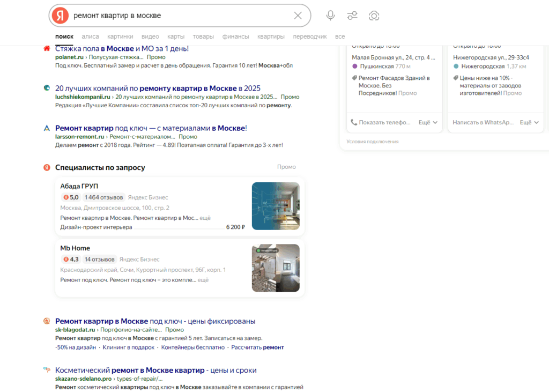Select the поиск tab
Image resolution: width=549 pixels, height=392 pixels.
point(64,36)
